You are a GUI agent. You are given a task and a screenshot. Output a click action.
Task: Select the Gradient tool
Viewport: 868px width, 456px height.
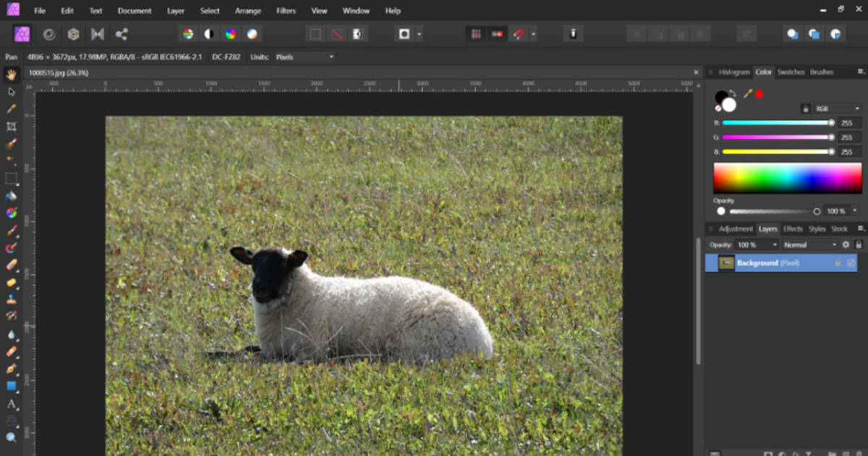(11, 213)
